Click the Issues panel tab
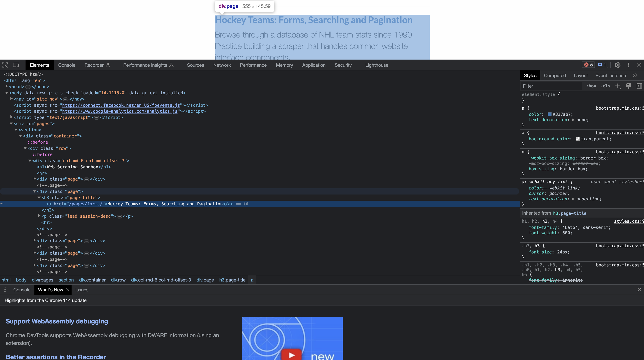This screenshot has width=644, height=360. 81,290
